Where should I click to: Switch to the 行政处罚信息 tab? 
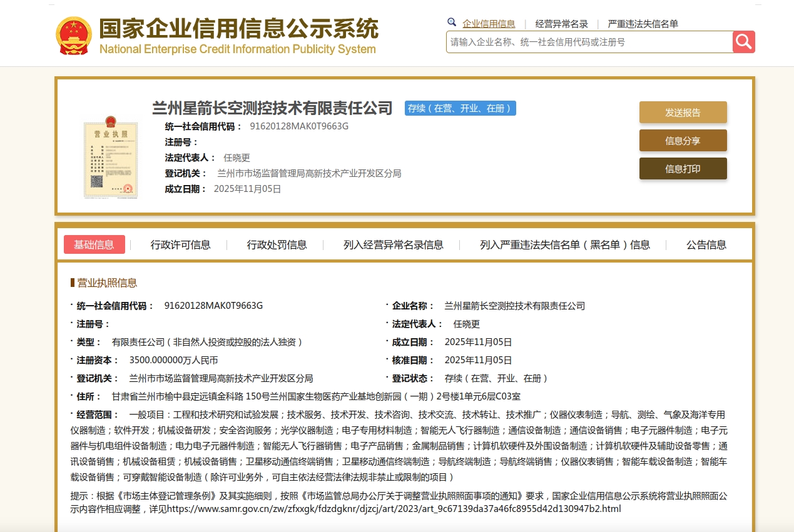pyautogui.click(x=277, y=244)
